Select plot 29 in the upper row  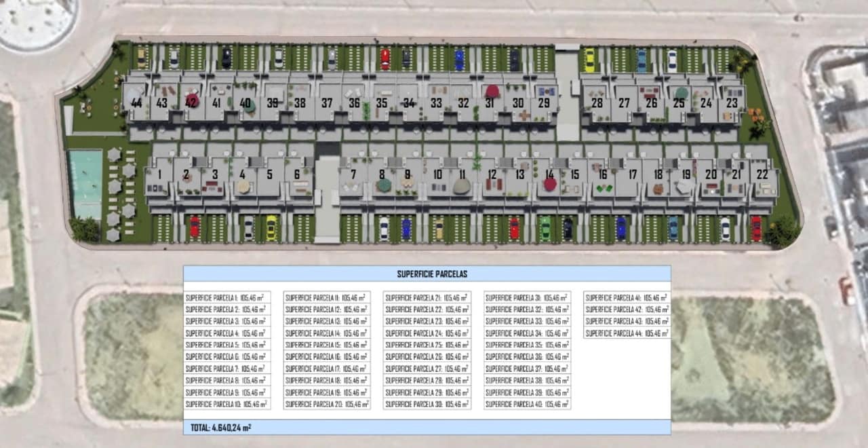tap(544, 103)
